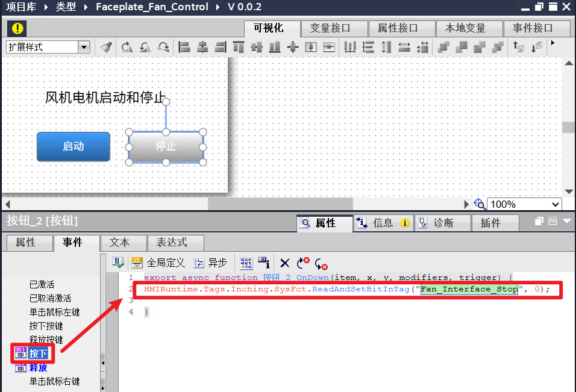The height and width of the screenshot is (392, 576).
Task: Click the blue 启动 button on canvas
Action: coord(74,146)
